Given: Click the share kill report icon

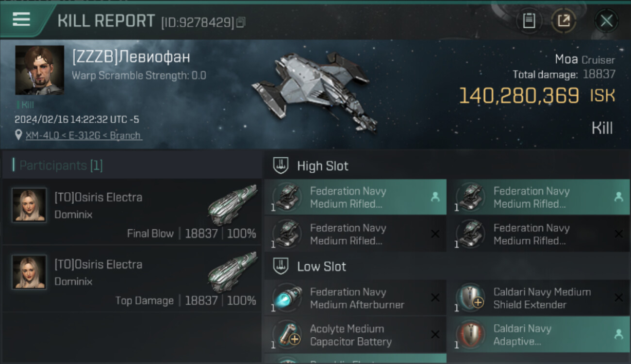Looking at the screenshot, I should click(x=564, y=21).
